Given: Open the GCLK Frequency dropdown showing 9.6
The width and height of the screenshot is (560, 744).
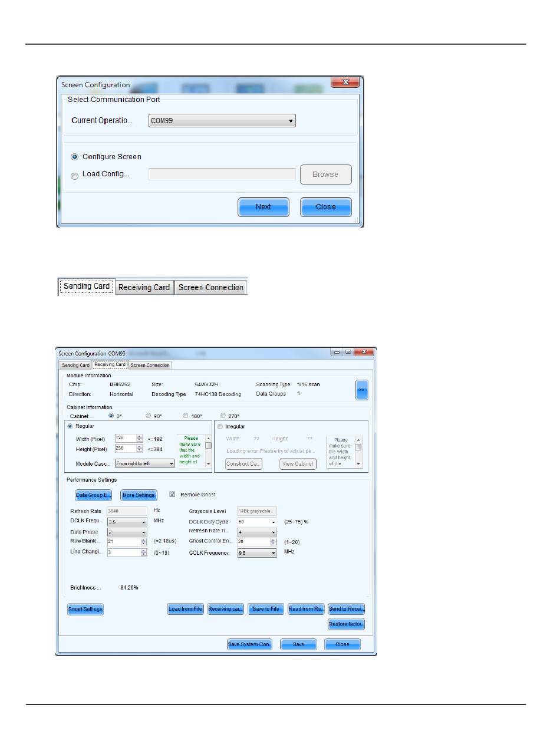Looking at the screenshot, I should point(256,553).
